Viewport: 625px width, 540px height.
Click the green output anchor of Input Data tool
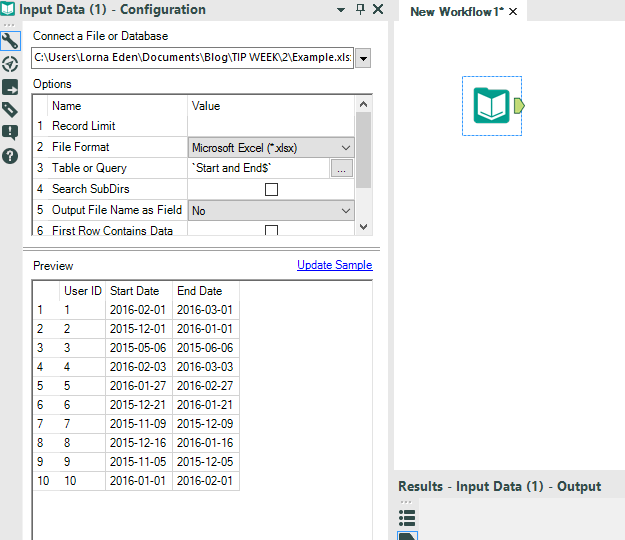point(519,106)
